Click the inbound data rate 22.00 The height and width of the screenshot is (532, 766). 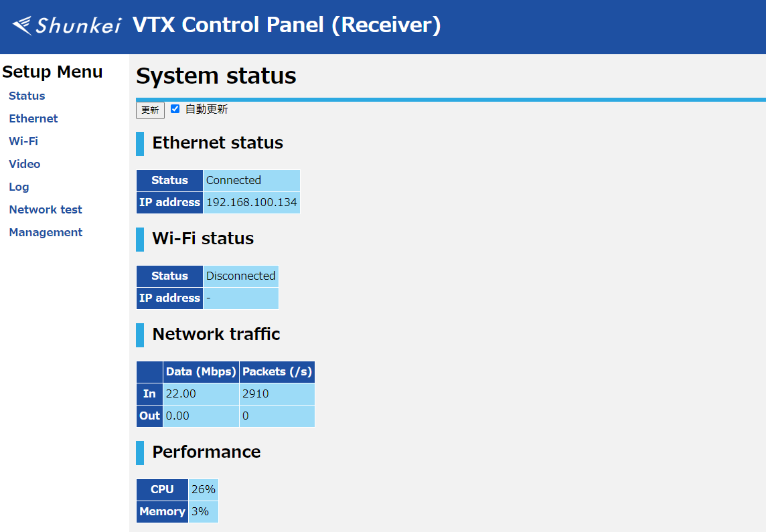[181, 393]
